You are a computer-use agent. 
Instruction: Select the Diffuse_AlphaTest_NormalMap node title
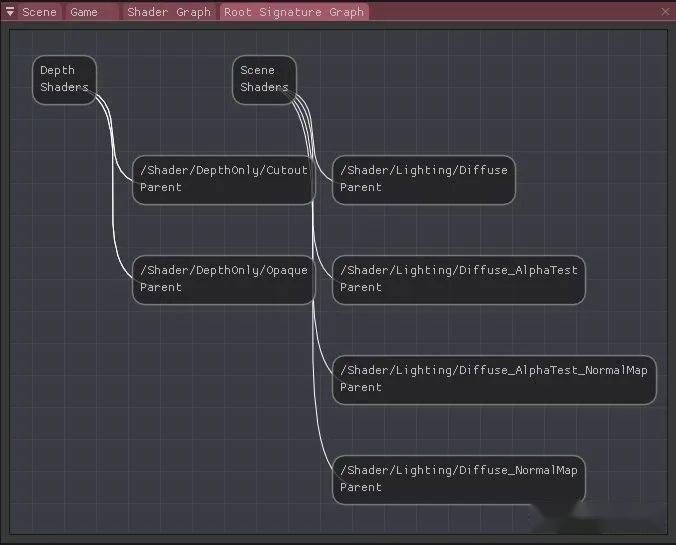pyautogui.click(x=494, y=370)
